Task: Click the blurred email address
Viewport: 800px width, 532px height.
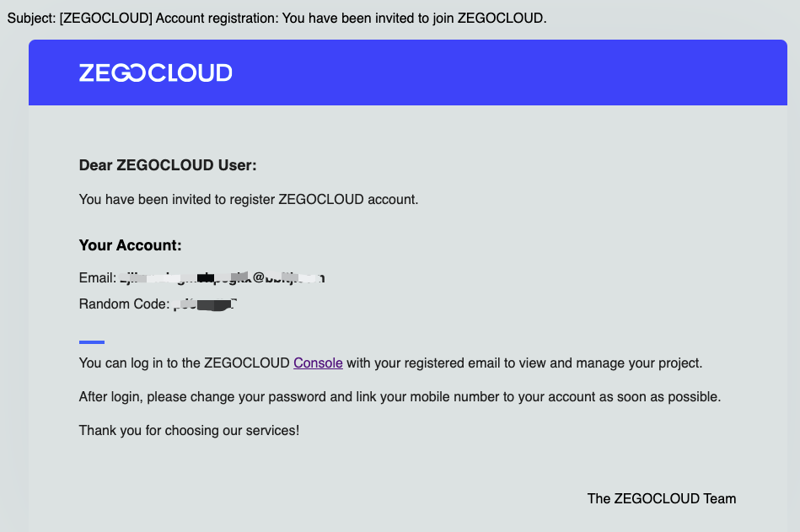Action: coord(223,277)
